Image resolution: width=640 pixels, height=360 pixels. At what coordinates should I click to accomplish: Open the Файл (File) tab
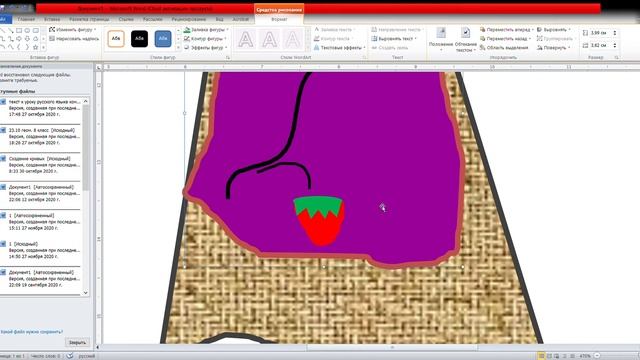click(x=5, y=19)
